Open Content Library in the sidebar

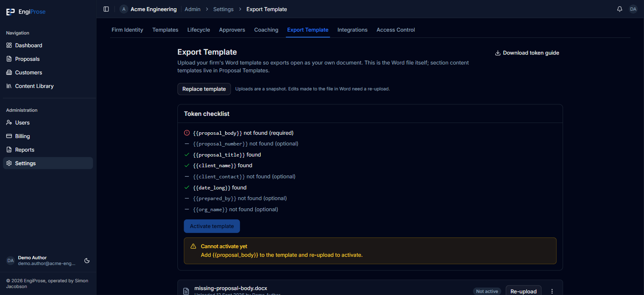pyautogui.click(x=48, y=86)
